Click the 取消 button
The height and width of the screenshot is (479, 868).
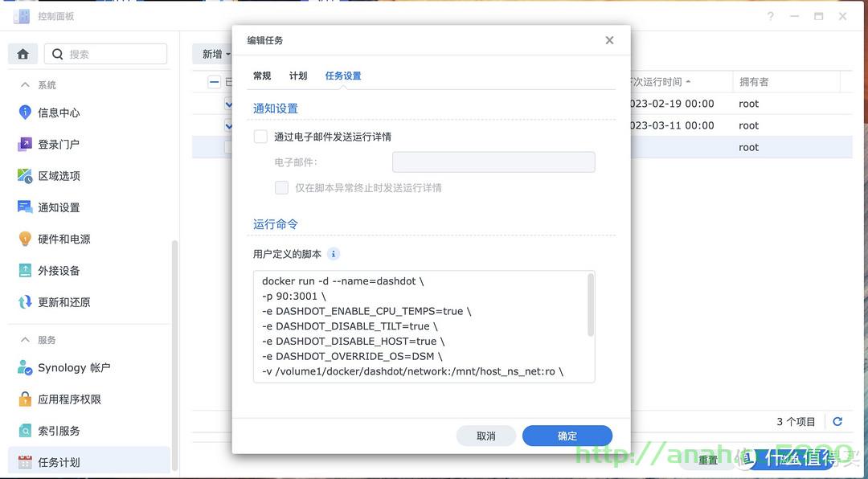(486, 436)
